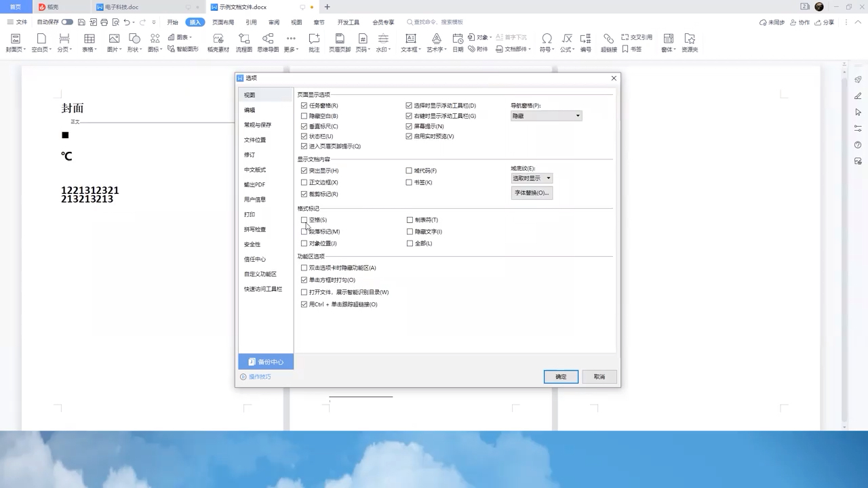This screenshot has height=488, width=868.
Task: Click the Watermark (水印) ribbon icon
Action: 383,43
